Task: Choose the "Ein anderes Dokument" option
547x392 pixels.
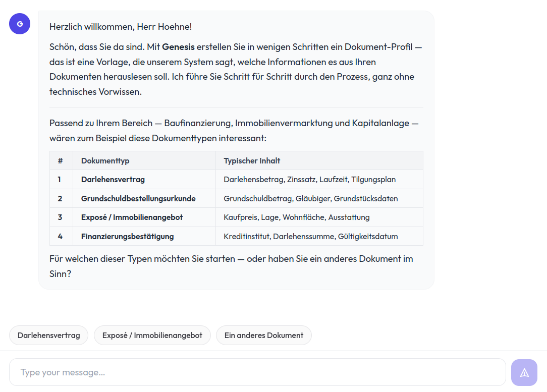Action: click(263, 335)
